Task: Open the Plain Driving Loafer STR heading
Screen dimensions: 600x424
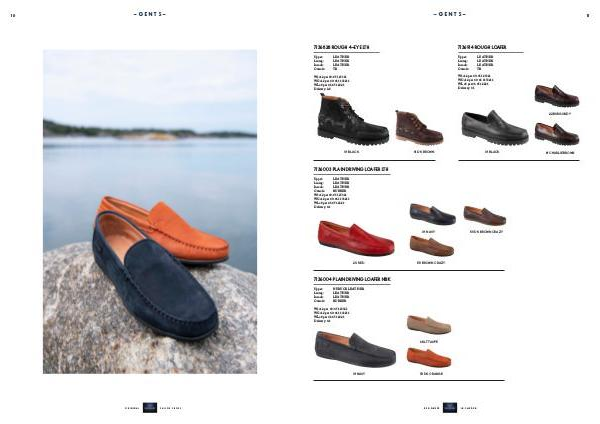Action: coord(351,169)
